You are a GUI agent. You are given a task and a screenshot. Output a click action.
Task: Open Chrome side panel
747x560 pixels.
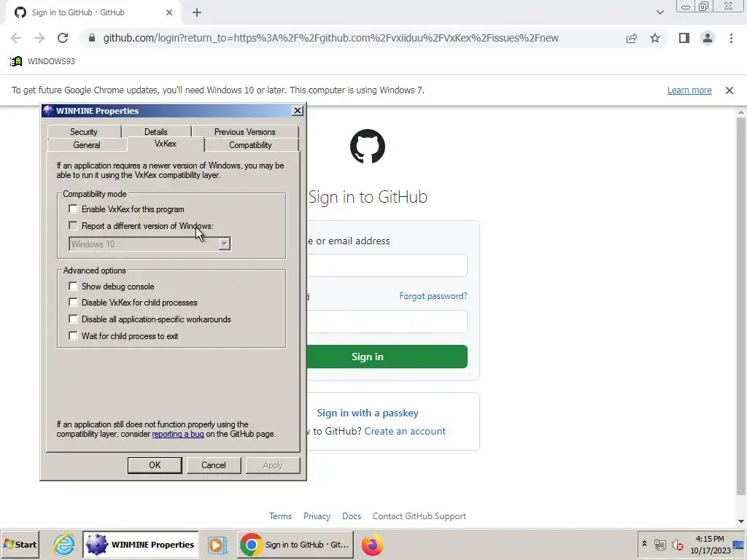point(684,38)
